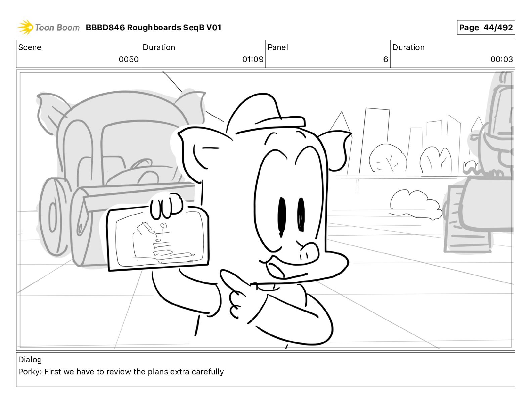532x411 pixels.
Task: Click the Duration label next to Scene
Action: 159,47
